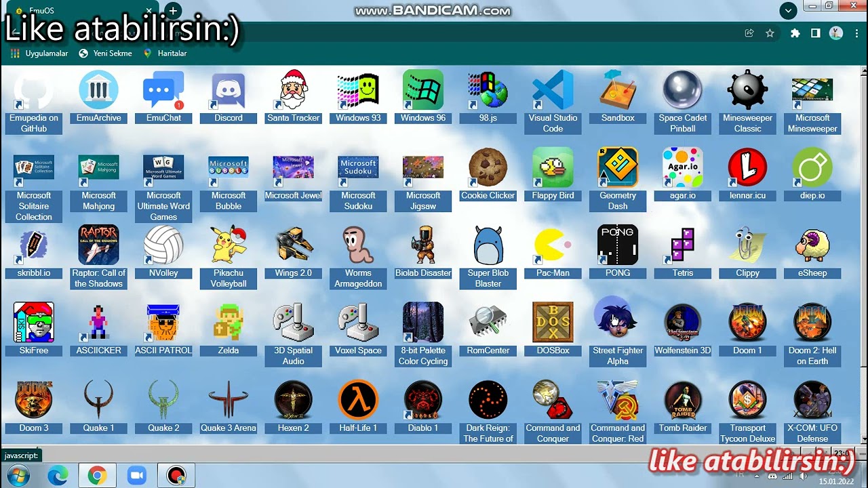Switch to Chrome in the taskbar
The width and height of the screenshot is (868, 488).
(97, 476)
